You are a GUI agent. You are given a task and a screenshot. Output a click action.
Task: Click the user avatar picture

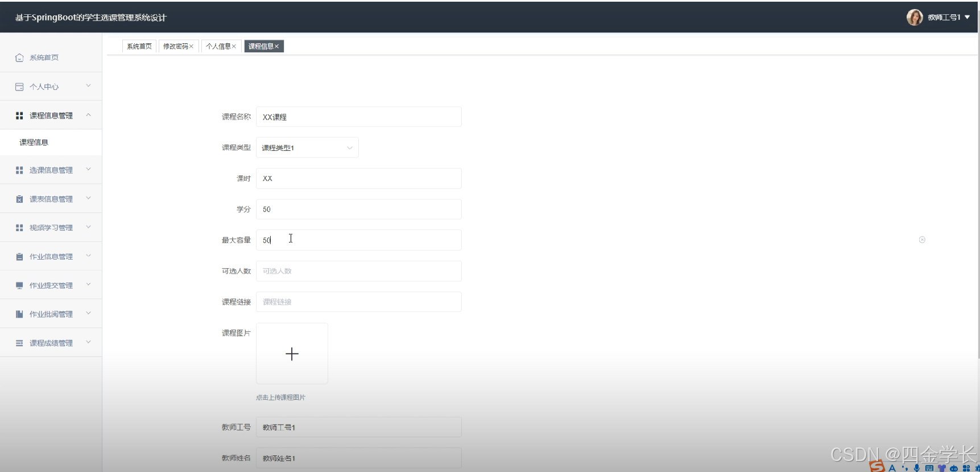[x=915, y=17]
